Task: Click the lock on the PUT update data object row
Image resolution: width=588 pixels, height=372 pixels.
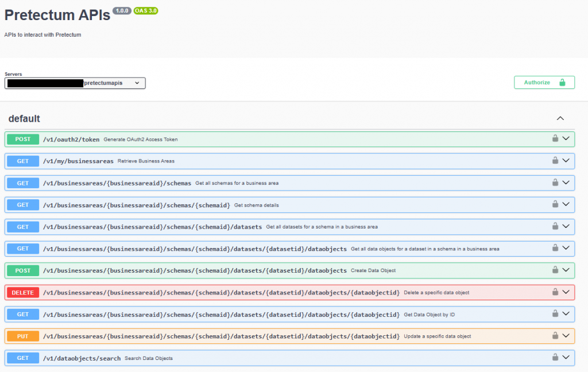Action: click(x=555, y=336)
